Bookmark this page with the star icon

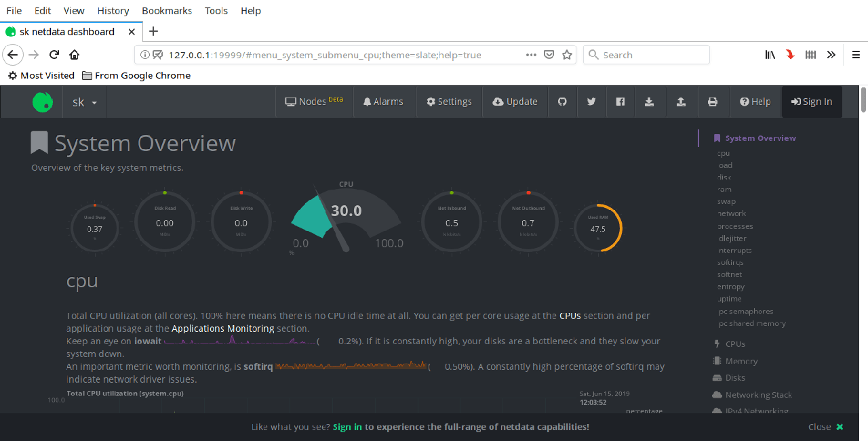coord(568,55)
